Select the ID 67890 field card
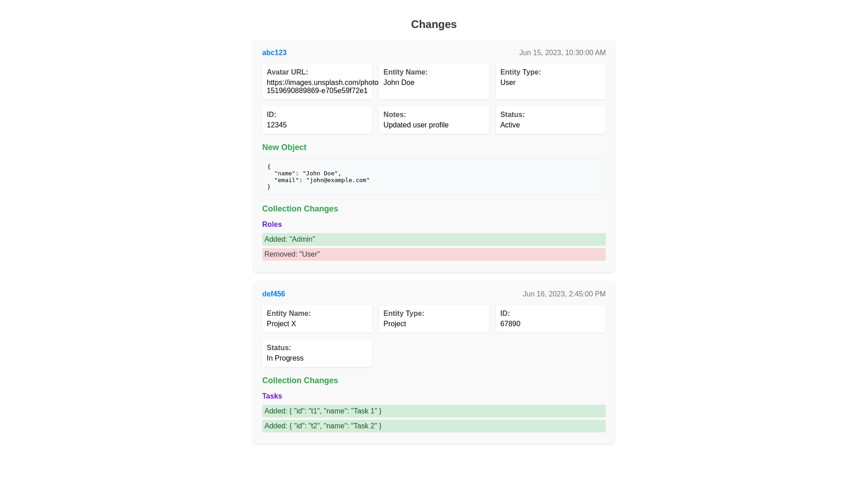 [550, 319]
